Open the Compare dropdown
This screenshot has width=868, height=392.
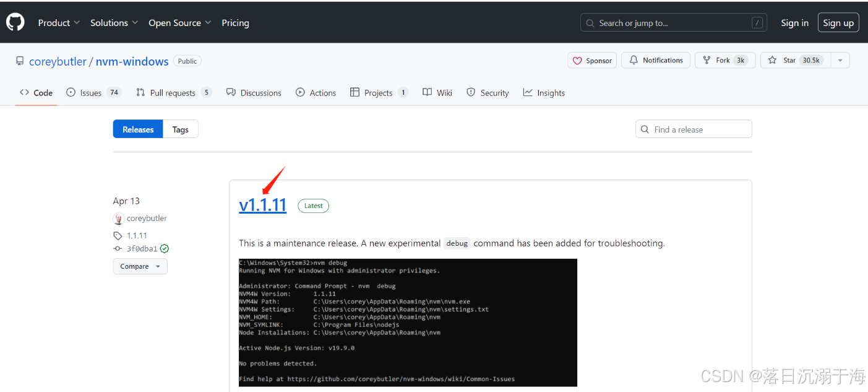[x=140, y=266]
